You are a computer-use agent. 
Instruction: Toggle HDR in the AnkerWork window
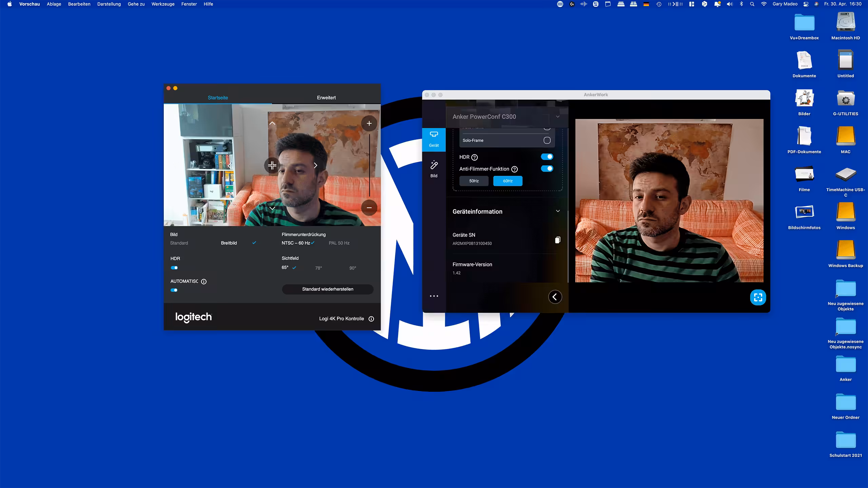point(547,157)
